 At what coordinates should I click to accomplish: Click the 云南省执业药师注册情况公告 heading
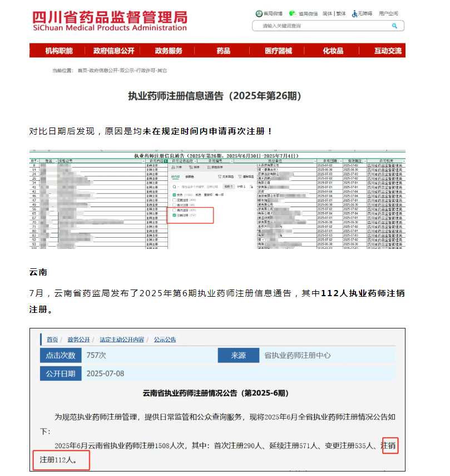pyautogui.click(x=216, y=393)
